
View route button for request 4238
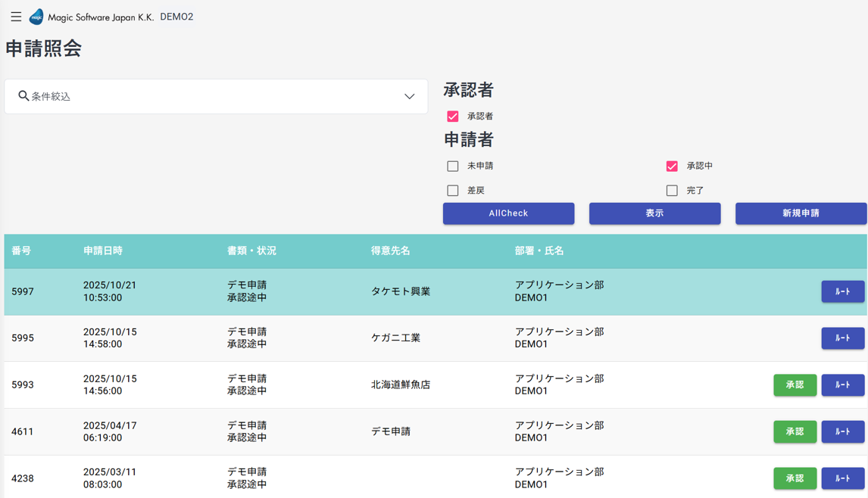tap(842, 478)
